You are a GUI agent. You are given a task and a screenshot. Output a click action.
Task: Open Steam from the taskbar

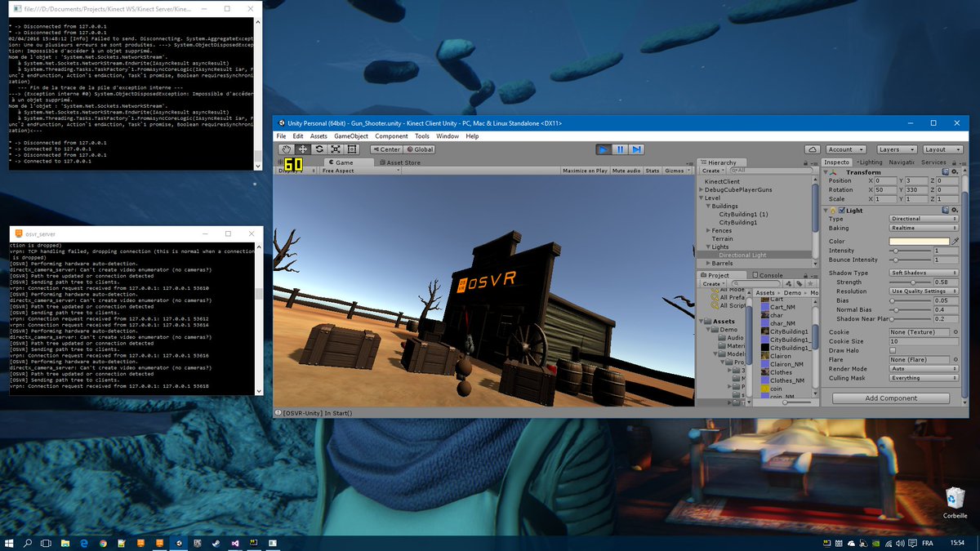click(x=216, y=543)
